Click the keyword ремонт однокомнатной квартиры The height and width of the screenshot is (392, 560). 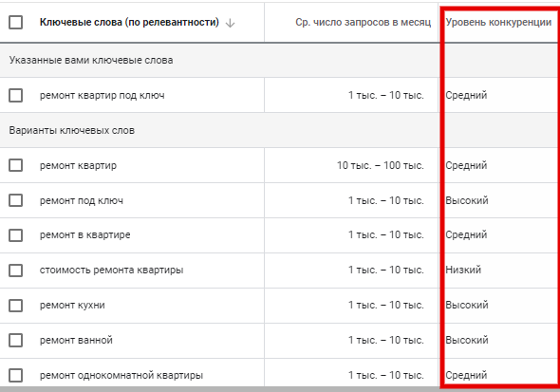pos(121,375)
